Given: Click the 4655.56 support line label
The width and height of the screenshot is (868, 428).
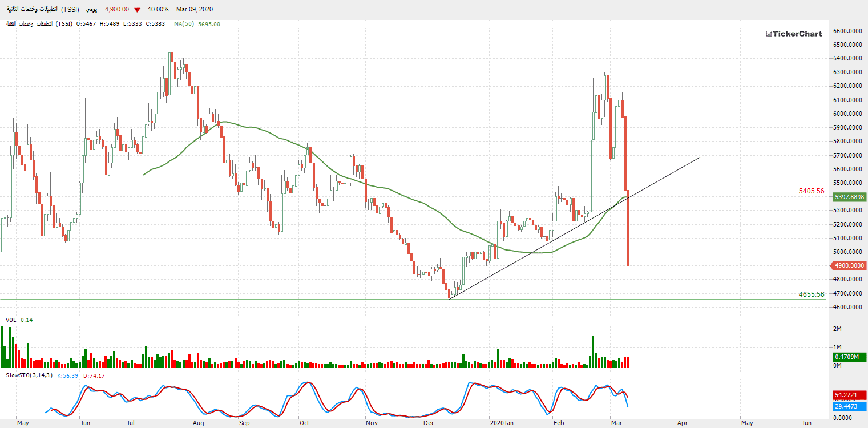Looking at the screenshot, I should 812,294.
